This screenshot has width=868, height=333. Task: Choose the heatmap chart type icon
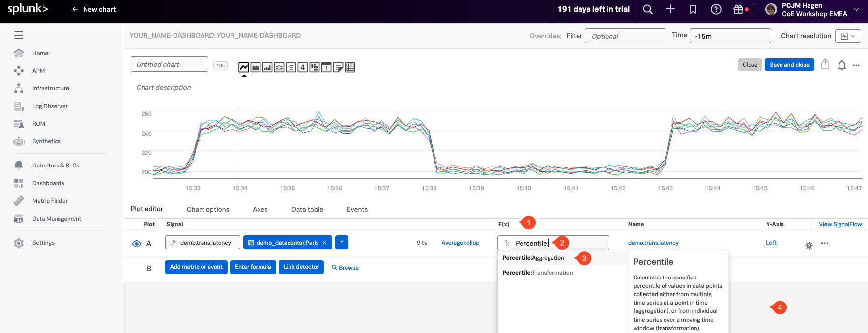[x=315, y=67]
